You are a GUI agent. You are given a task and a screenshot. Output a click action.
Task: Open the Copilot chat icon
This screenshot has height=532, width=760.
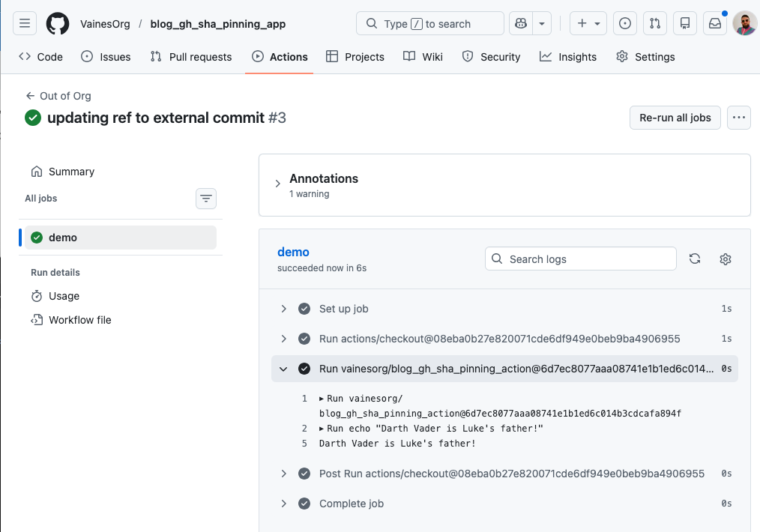coord(521,23)
